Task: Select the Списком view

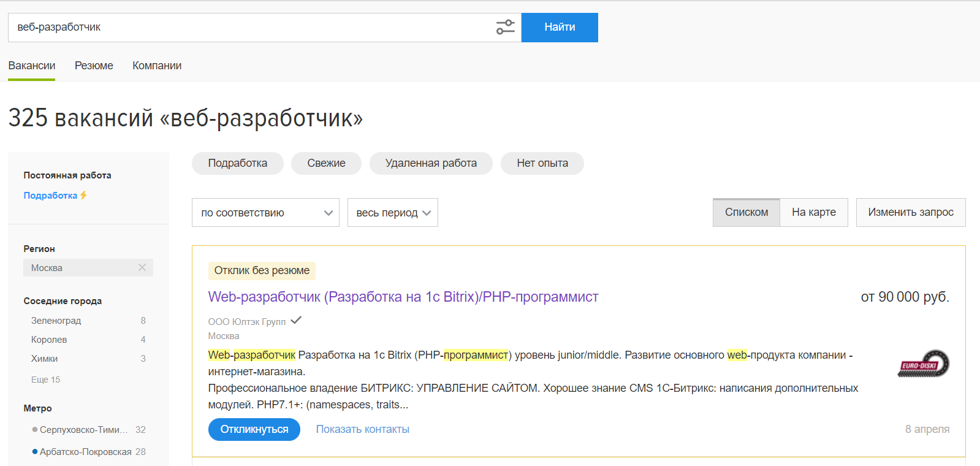Action: tap(746, 212)
